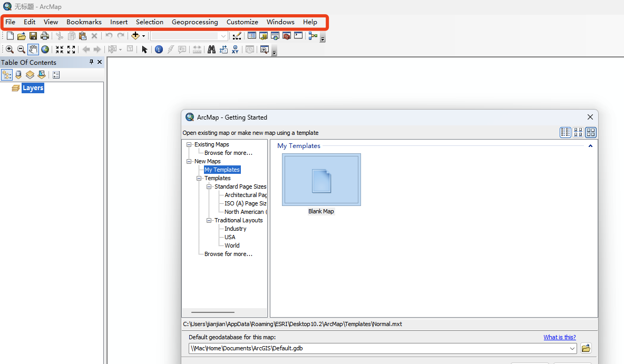Collapse Standard Page Sizes node

pyautogui.click(x=209, y=186)
